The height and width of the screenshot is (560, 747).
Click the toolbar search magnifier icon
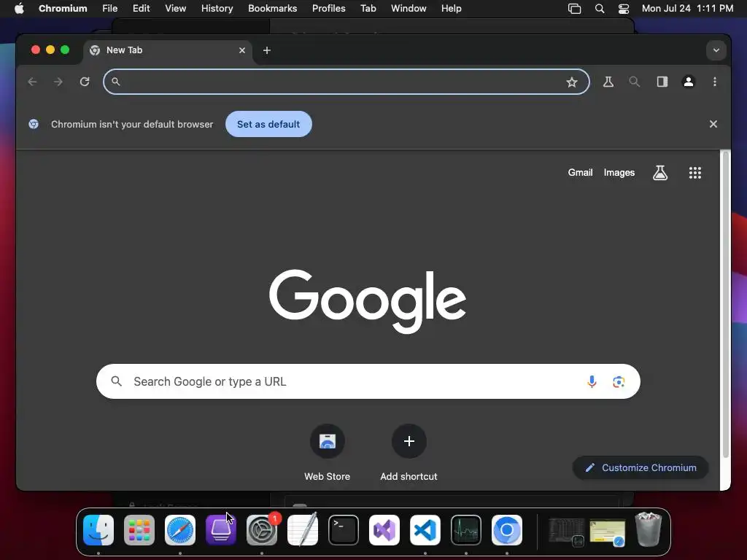tap(634, 82)
